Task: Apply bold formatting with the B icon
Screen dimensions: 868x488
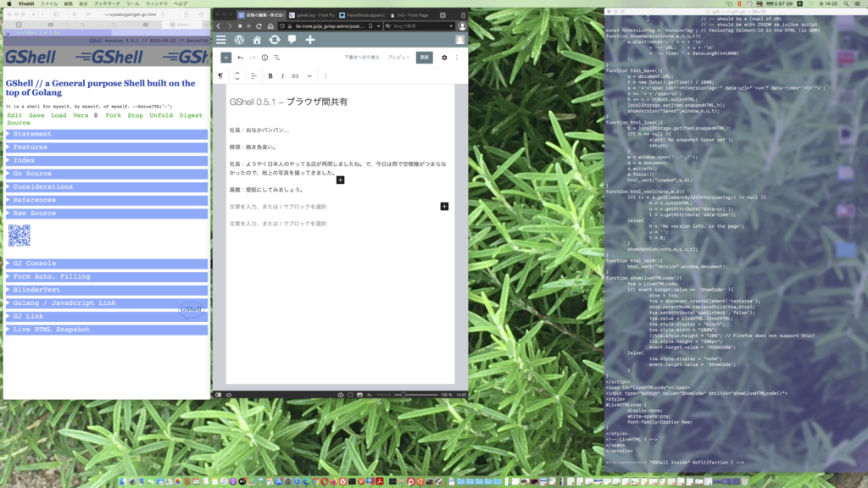Action: coord(270,76)
